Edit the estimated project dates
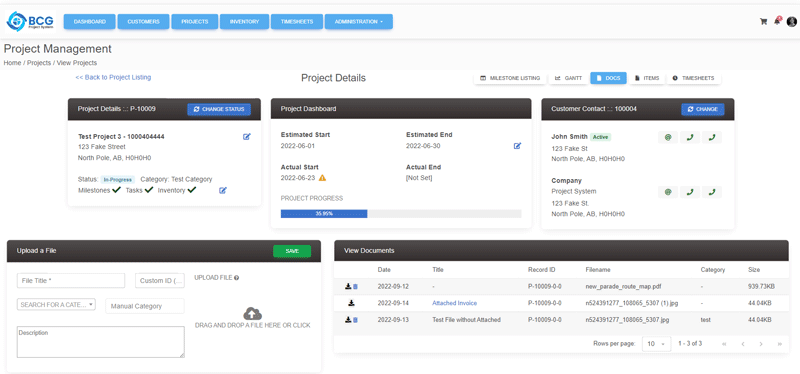Screen dimensions: 800x374 (x=517, y=146)
